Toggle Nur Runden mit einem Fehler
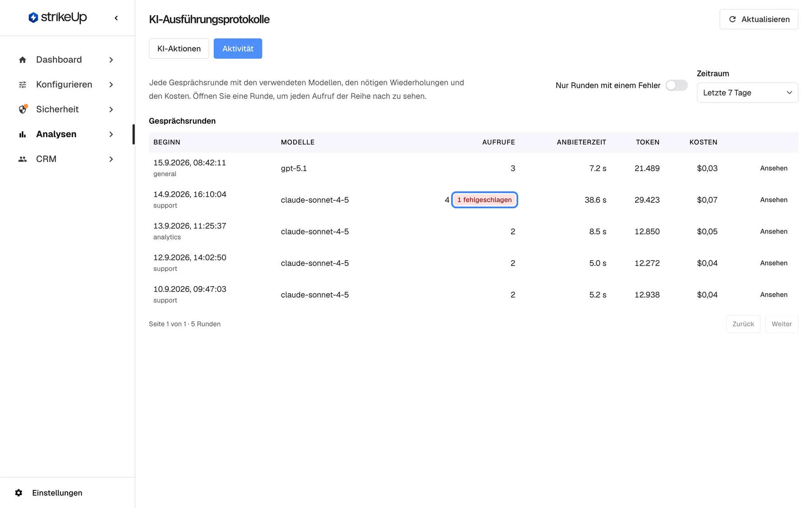The image size is (812, 508). tap(676, 85)
